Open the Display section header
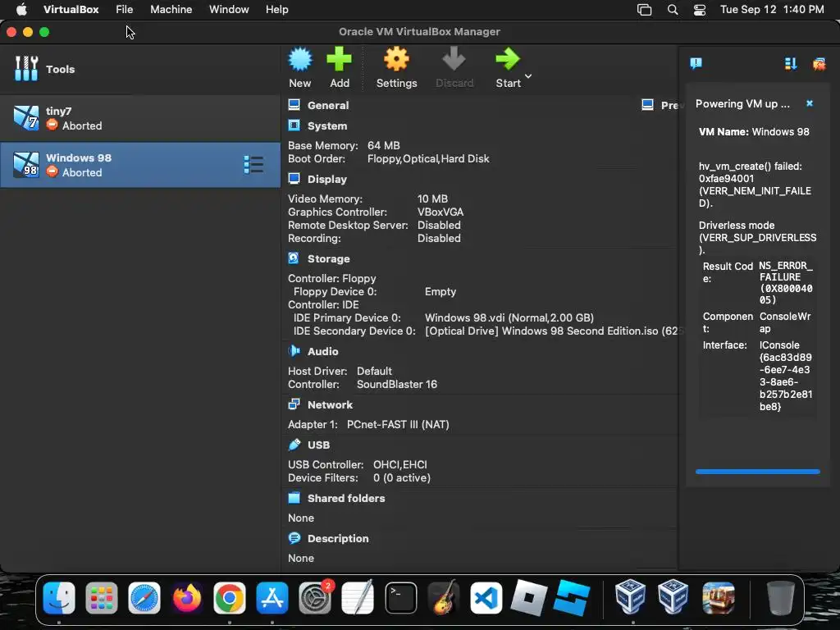840x630 pixels. click(x=326, y=180)
